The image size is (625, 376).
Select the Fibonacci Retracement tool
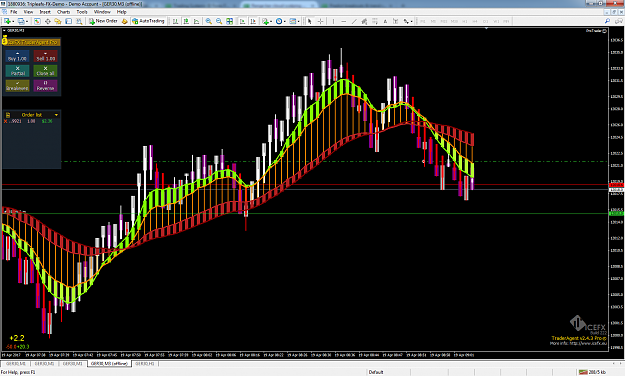375,21
